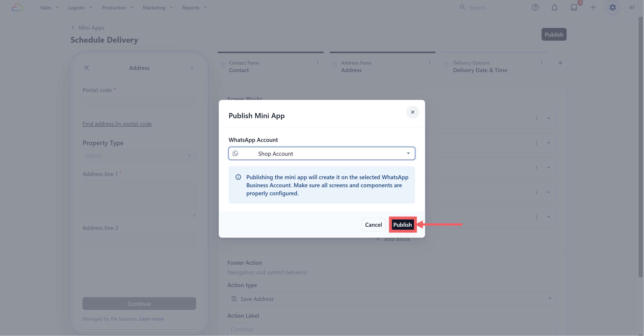644x336 pixels.
Task: Open the last screen block's three-dot menu
Action: click(536, 217)
